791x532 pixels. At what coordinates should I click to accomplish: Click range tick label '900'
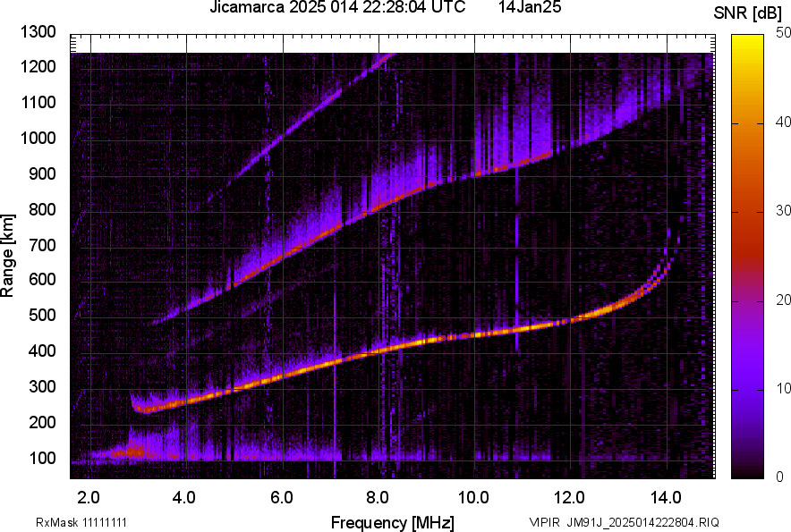(42, 173)
